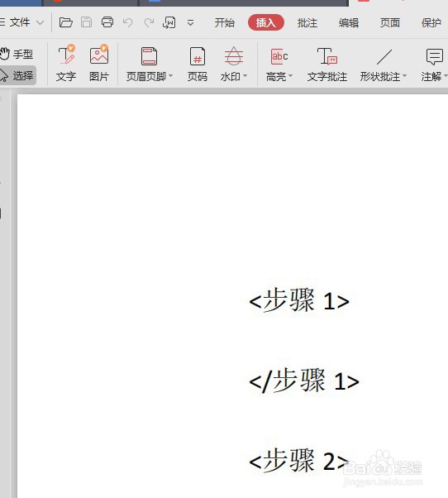Screen dimensions: 448x498
Task: Click the redo arrow icon
Action: click(x=149, y=22)
